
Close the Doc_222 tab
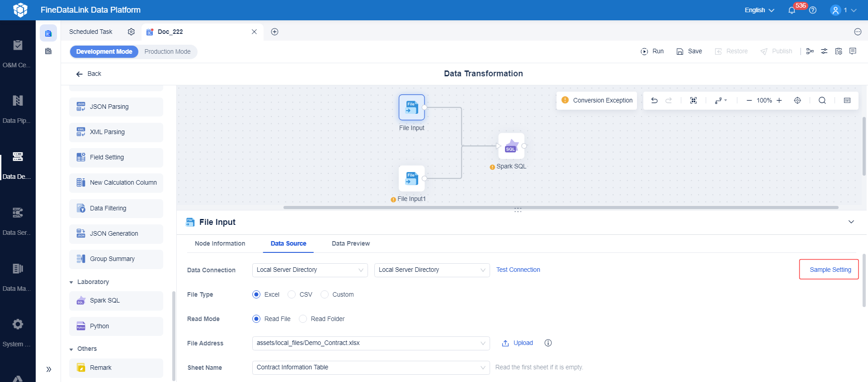254,32
